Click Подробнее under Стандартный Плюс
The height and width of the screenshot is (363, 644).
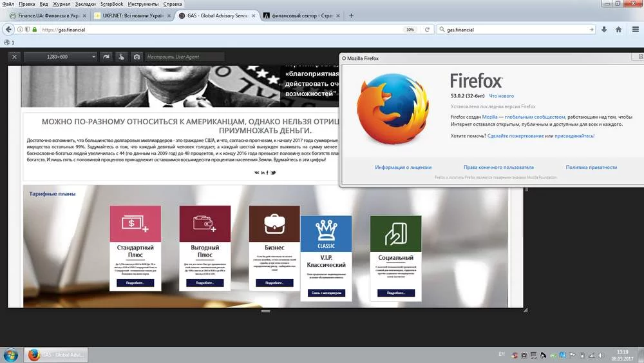135,283
